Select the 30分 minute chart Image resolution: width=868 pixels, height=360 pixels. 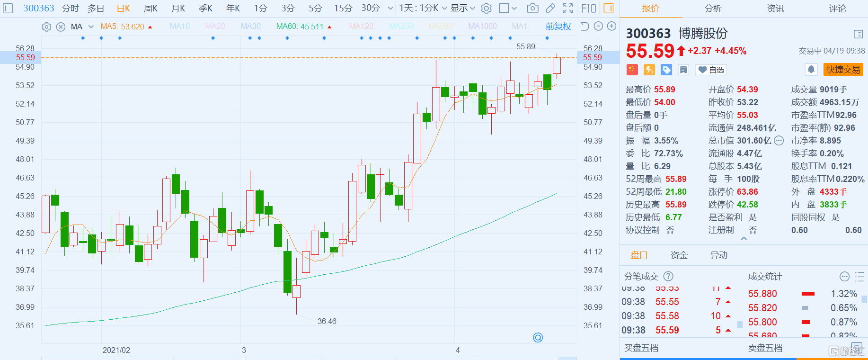coord(371,8)
